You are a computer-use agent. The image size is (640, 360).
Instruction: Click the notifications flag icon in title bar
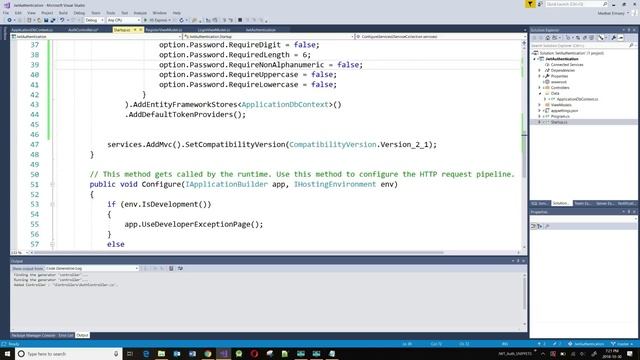(530, 4)
